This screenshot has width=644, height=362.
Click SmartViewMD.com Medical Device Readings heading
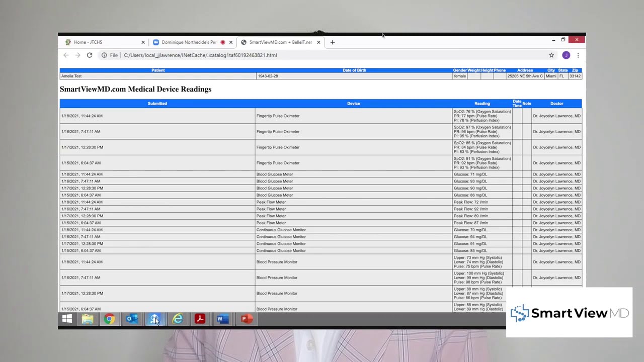[135, 89]
